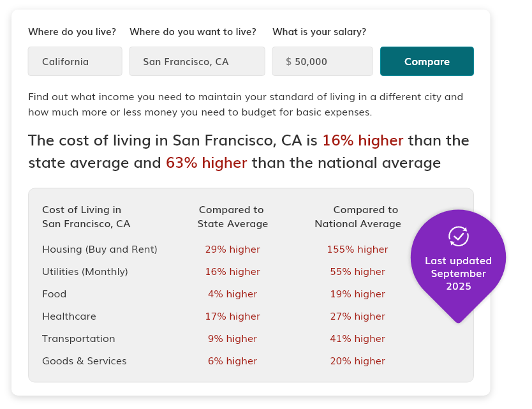Screen dimensions: 532x409
Task: Click the '29% higher' housing state comparison
Action: pyautogui.click(x=232, y=249)
